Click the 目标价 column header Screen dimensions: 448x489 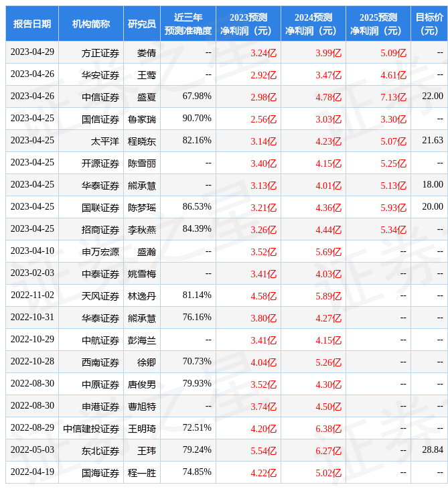pyautogui.click(x=429, y=23)
